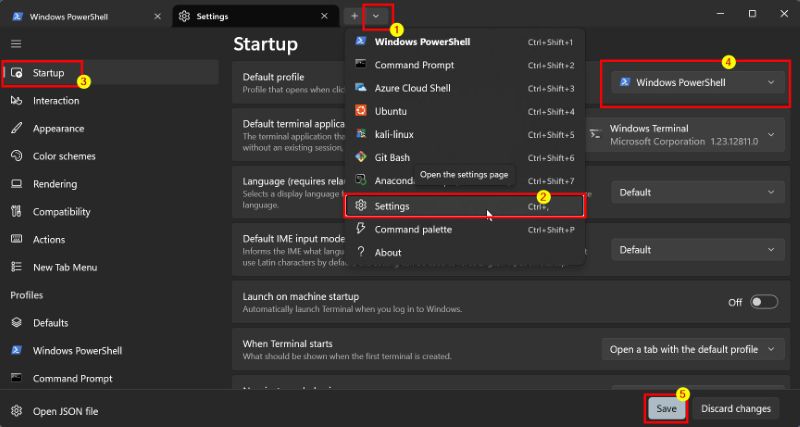Click the Color schemes palette icon
Screen dimensions: 800x427
(x=16, y=156)
